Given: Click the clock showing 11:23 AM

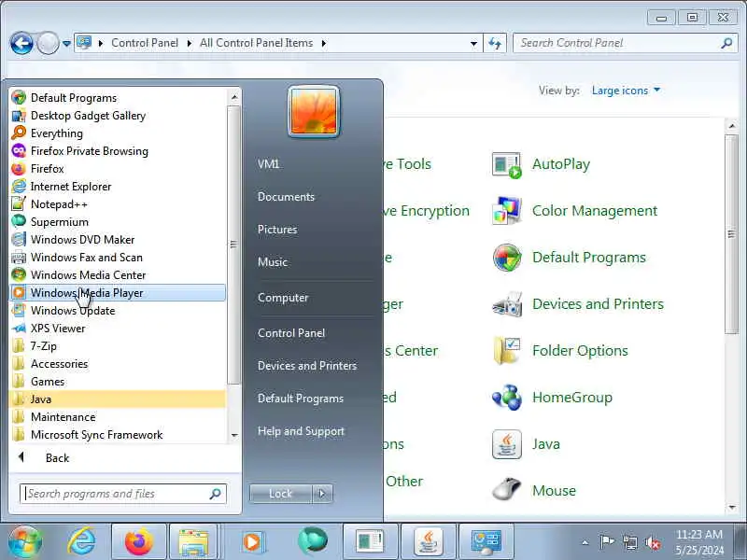Looking at the screenshot, I should tap(699, 534).
